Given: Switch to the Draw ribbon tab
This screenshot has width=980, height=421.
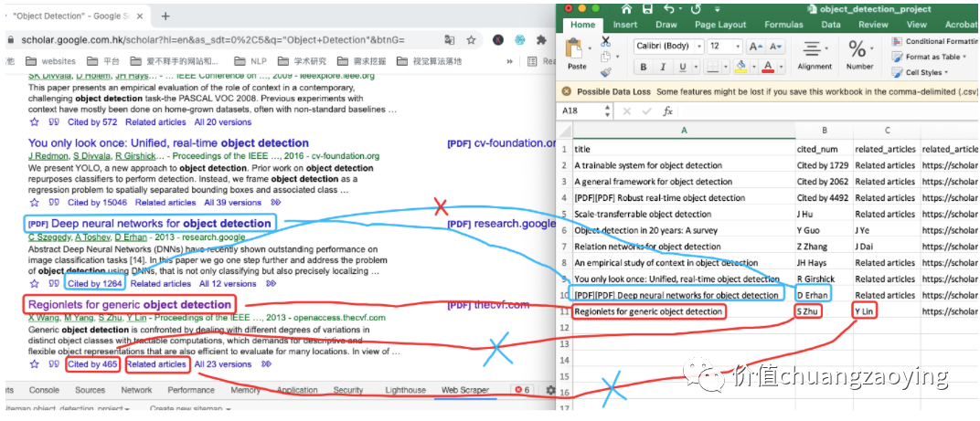Looking at the screenshot, I should (x=666, y=25).
